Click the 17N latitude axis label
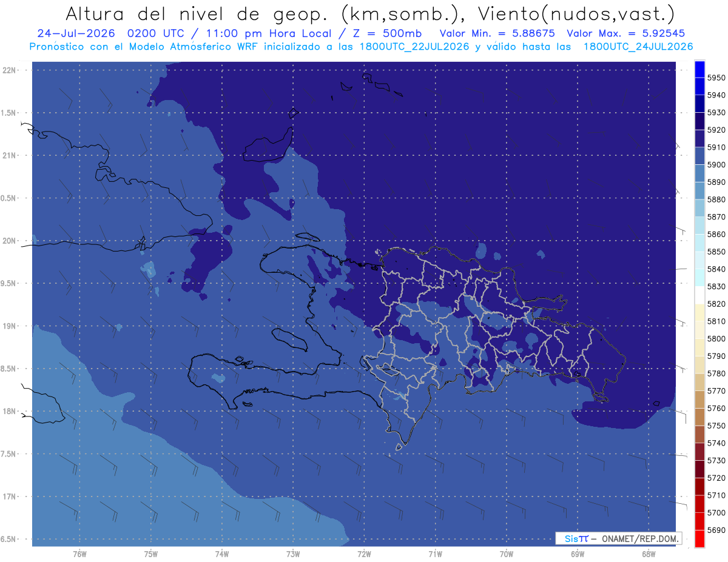Screen dimensions: 728x562 (8, 497)
